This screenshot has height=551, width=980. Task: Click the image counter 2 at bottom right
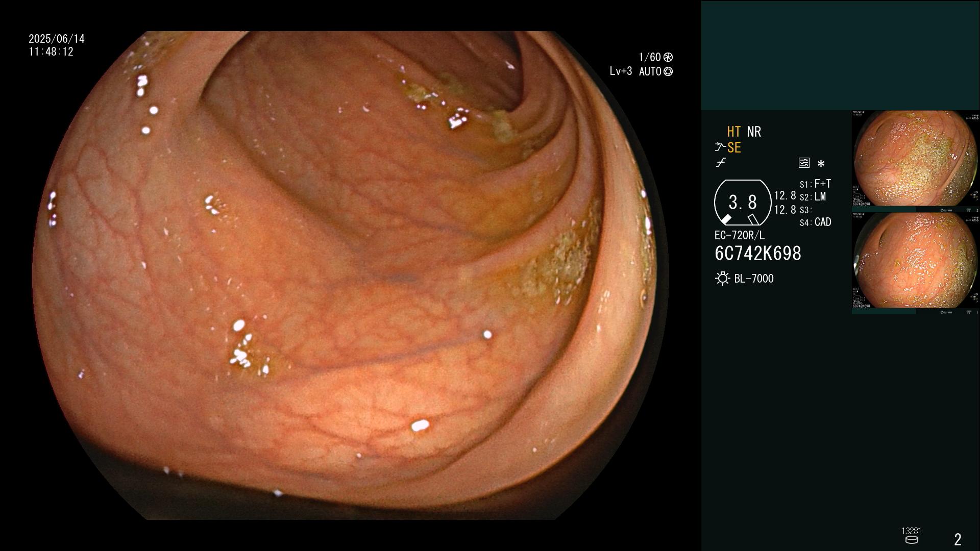pyautogui.click(x=958, y=539)
